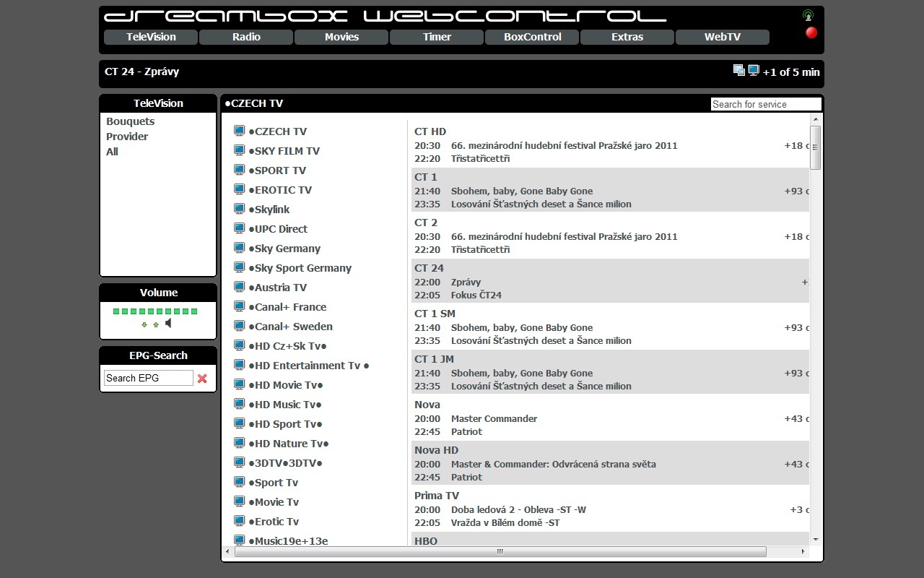
Task: Click the horizontal scrollbar thumb below channel list
Action: point(500,552)
